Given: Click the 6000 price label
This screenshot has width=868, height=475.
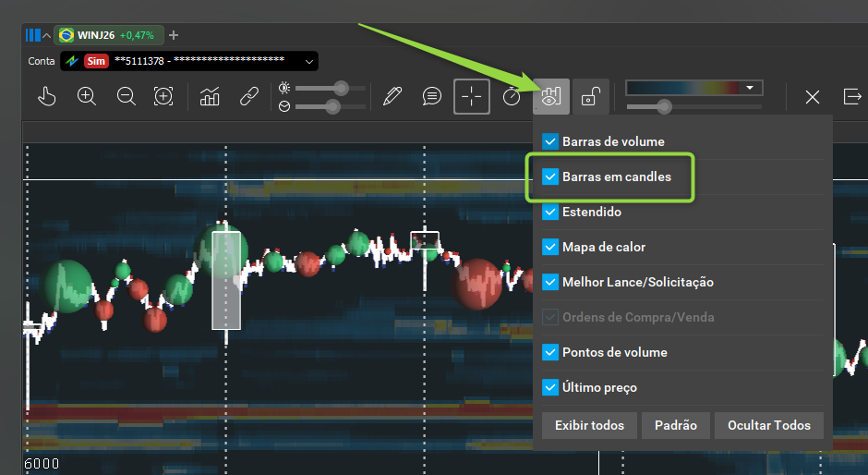Looking at the screenshot, I should click(42, 463).
